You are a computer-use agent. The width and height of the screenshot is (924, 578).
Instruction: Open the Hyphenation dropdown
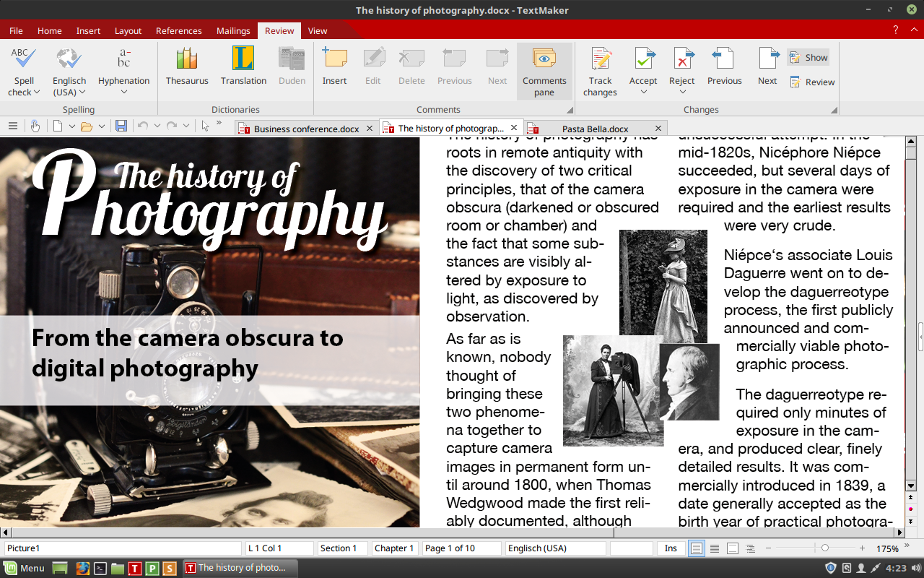(123, 92)
